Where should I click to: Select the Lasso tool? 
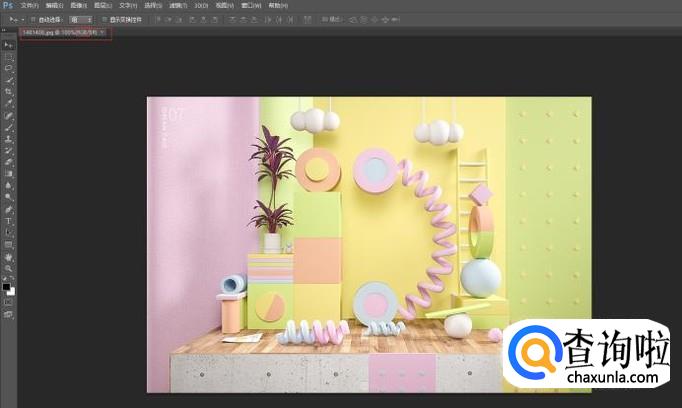9,68
